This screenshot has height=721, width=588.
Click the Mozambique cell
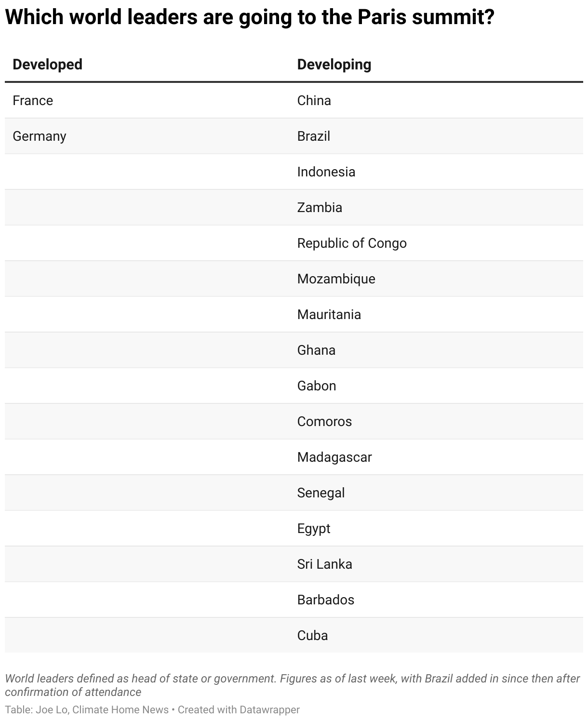pos(336,279)
